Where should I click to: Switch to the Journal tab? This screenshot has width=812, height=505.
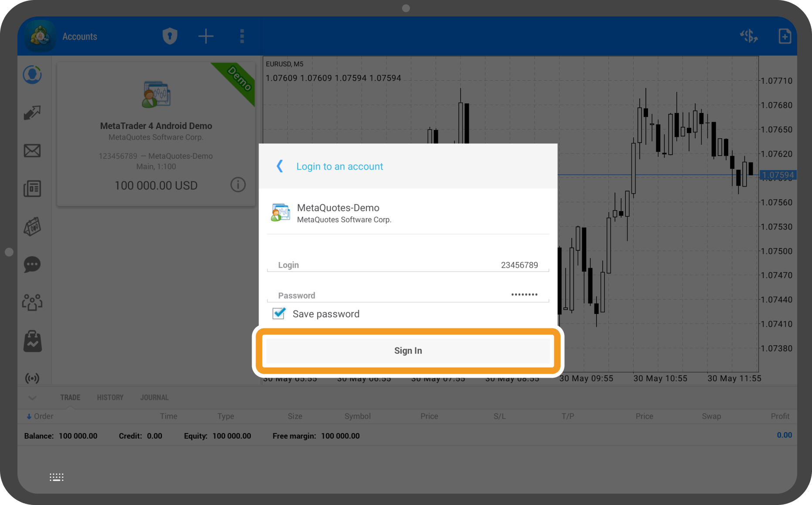[x=154, y=397]
